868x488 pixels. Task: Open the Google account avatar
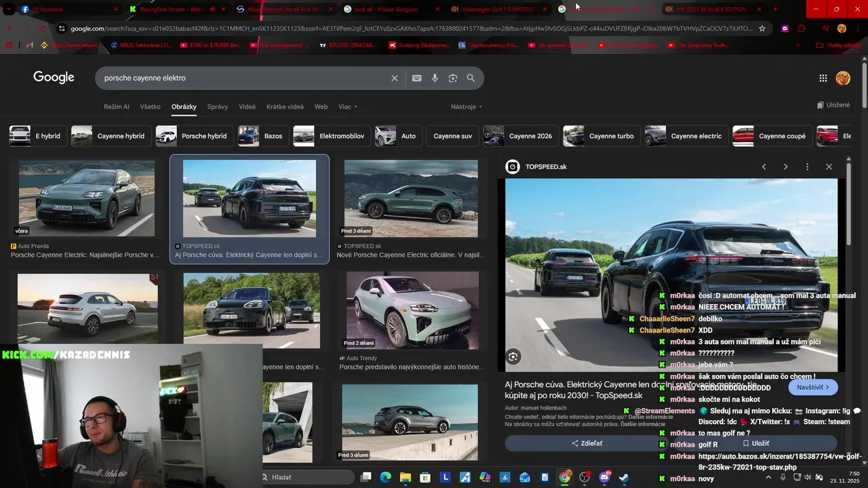(x=843, y=78)
